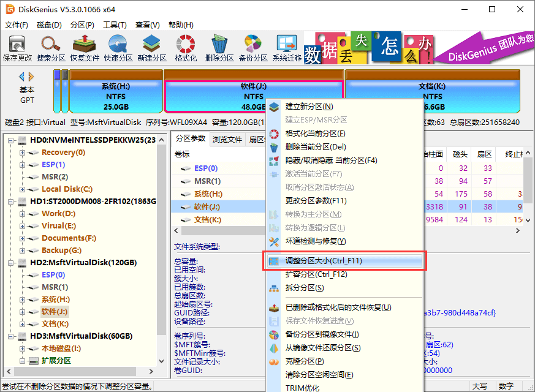Select the 搜索分区 search partition tool
Screen dimensions: 535x392
[x=51, y=48]
